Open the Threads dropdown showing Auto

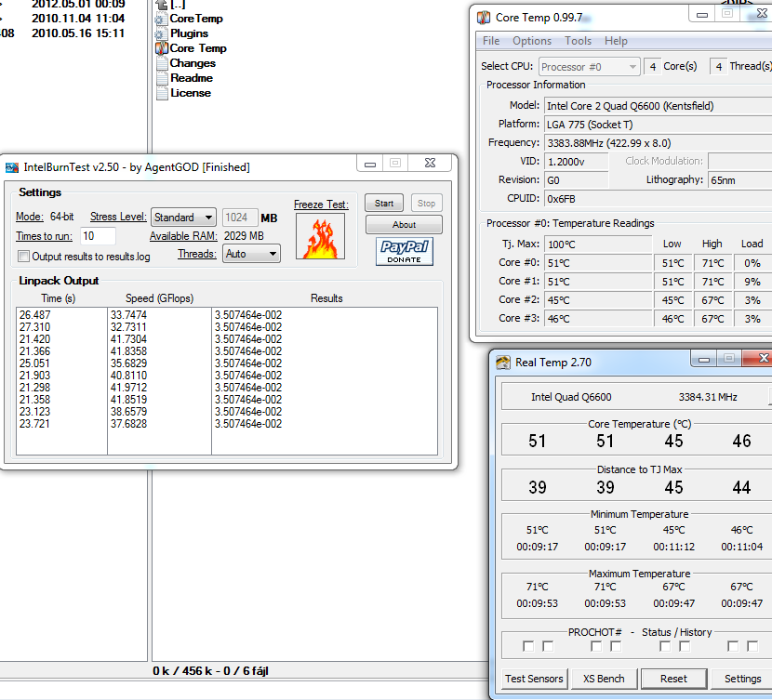pyautogui.click(x=251, y=254)
